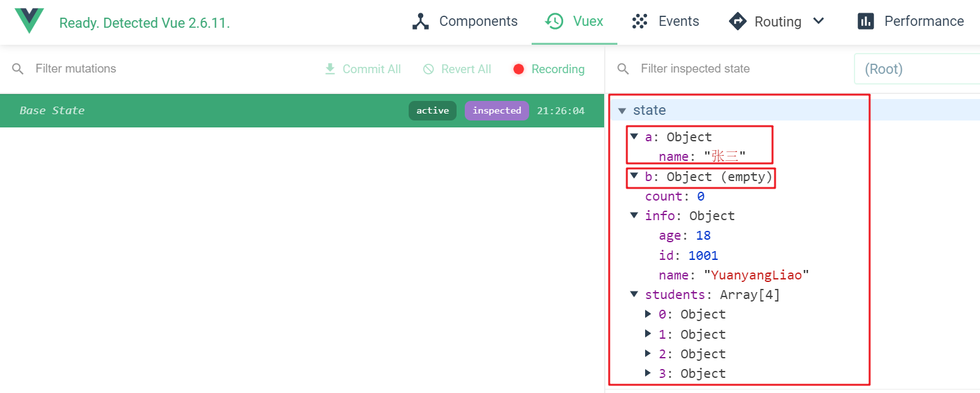Click the Routing diamond icon
This screenshot has height=393, width=980.
point(737,21)
